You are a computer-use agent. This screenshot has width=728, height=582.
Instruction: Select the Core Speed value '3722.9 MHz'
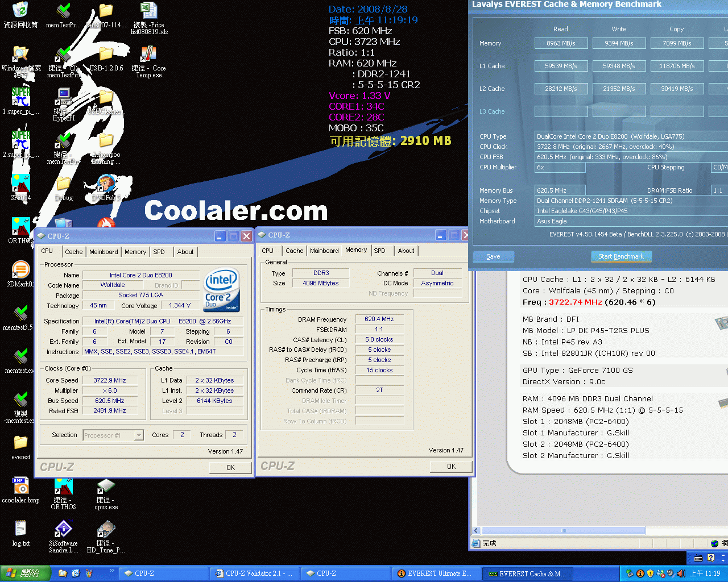[110, 380]
